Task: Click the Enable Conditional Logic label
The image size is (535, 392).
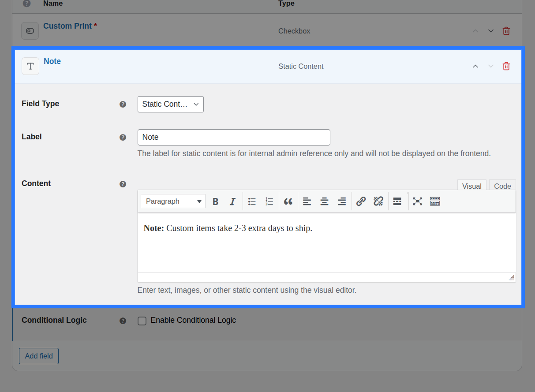Action: click(193, 320)
